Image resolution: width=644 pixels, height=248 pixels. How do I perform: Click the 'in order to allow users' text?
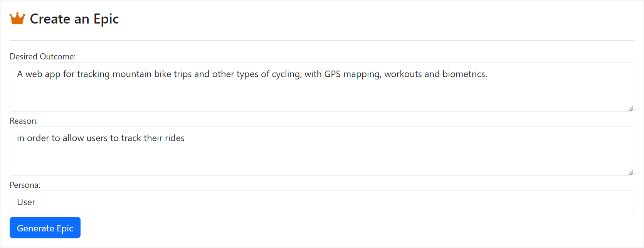pos(101,138)
